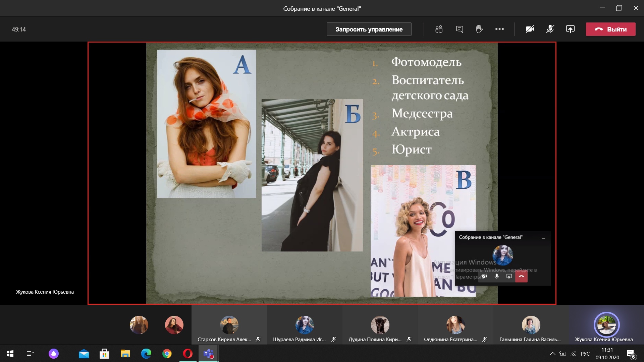Raise your hand in meeting
The width and height of the screenshot is (644, 362).
[479, 29]
